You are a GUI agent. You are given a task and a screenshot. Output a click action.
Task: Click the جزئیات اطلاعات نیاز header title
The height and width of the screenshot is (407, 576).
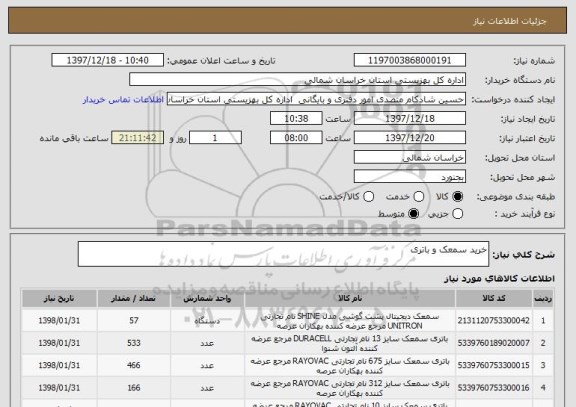pyautogui.click(x=510, y=21)
